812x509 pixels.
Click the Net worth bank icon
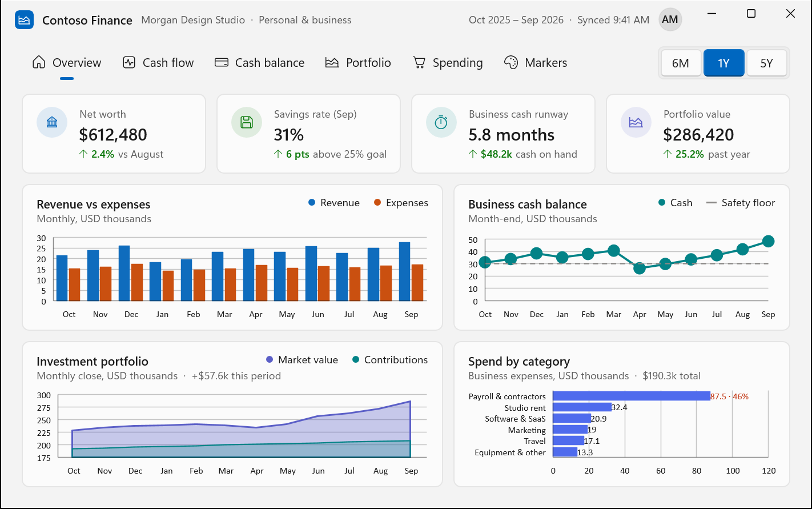coord(52,122)
